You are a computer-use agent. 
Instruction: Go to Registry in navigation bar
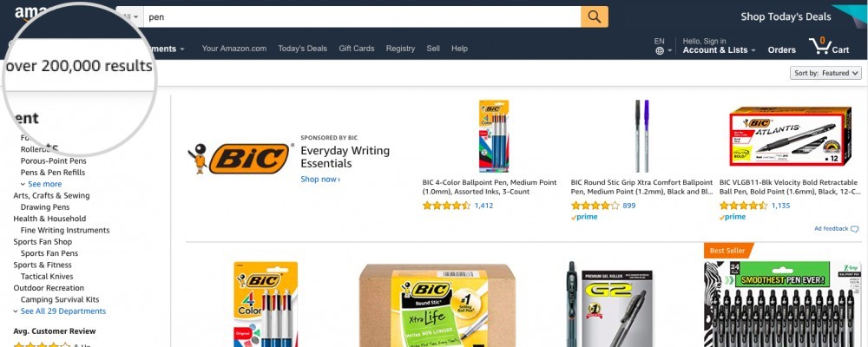coord(400,49)
